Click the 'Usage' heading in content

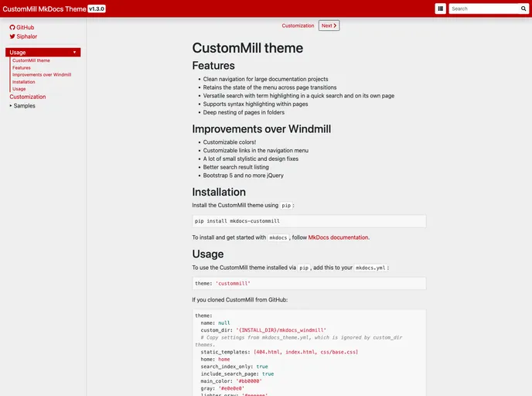point(208,254)
